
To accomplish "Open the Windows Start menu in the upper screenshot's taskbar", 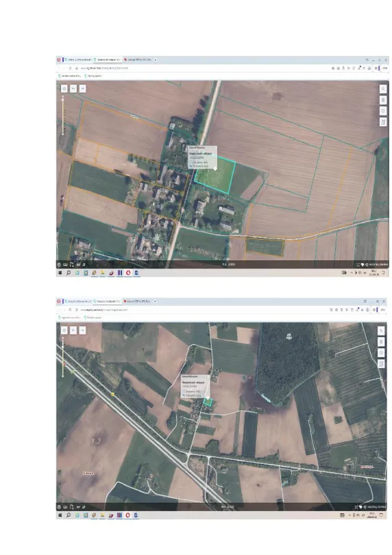I will point(60,273).
